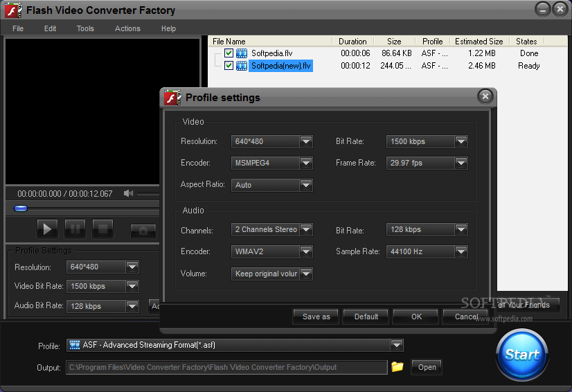Click the 00:00:06 duration cell
572x392 pixels.
tap(355, 53)
